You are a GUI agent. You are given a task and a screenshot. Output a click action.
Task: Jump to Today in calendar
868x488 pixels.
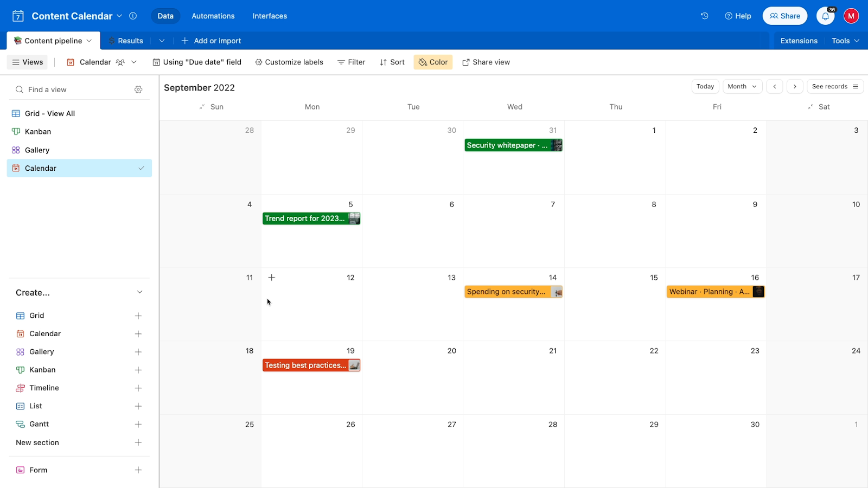point(705,86)
